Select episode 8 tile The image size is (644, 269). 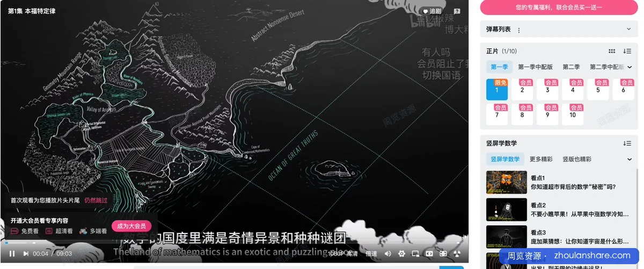coord(522,114)
